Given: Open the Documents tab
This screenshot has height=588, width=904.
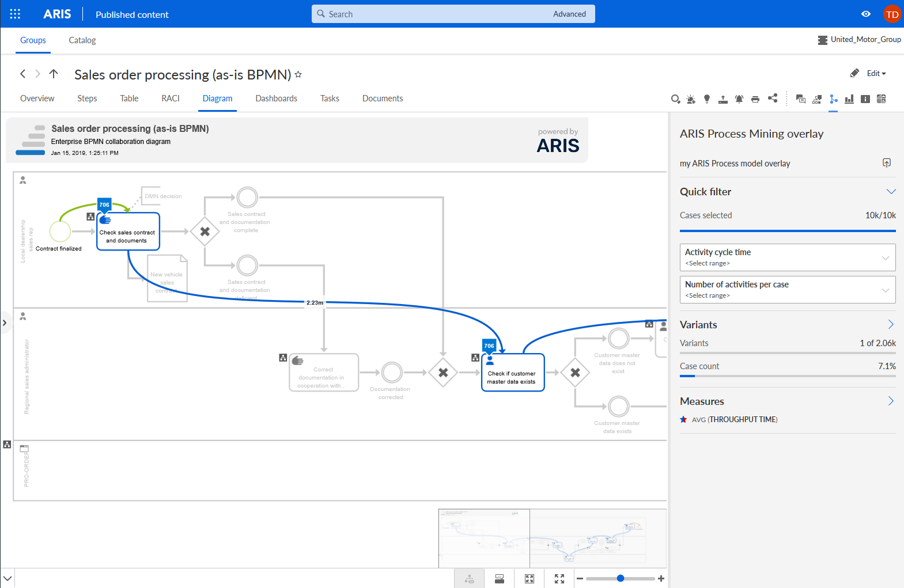Looking at the screenshot, I should (383, 98).
